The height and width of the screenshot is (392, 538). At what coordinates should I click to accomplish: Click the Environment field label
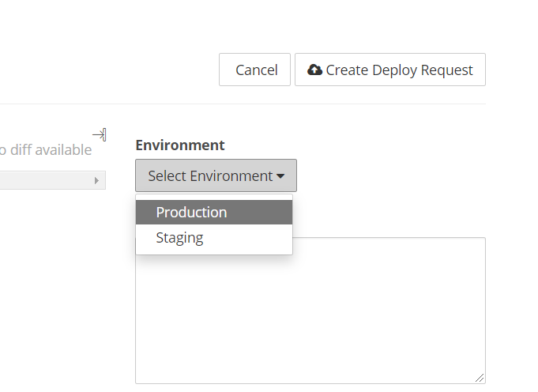click(x=180, y=145)
